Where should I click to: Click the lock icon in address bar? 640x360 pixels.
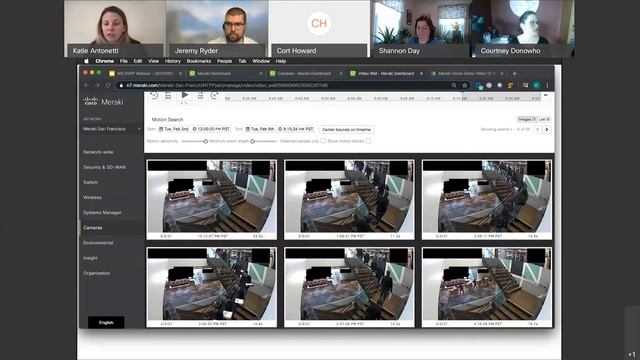tap(121, 85)
